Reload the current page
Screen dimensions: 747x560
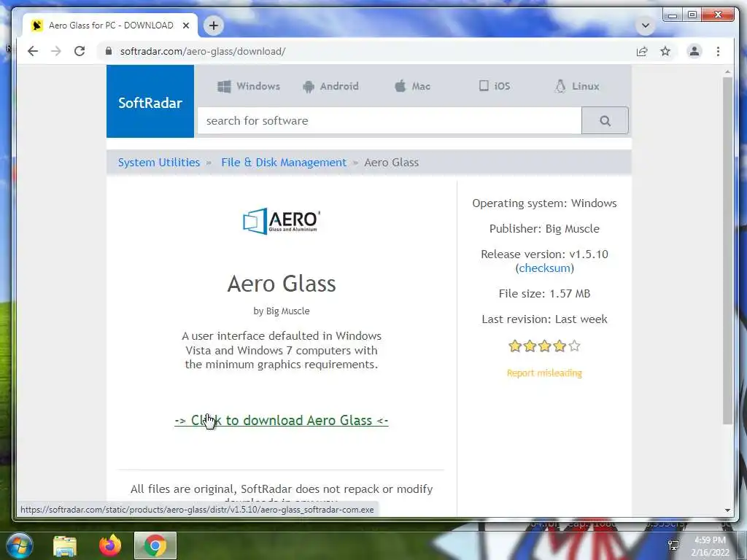[80, 51]
